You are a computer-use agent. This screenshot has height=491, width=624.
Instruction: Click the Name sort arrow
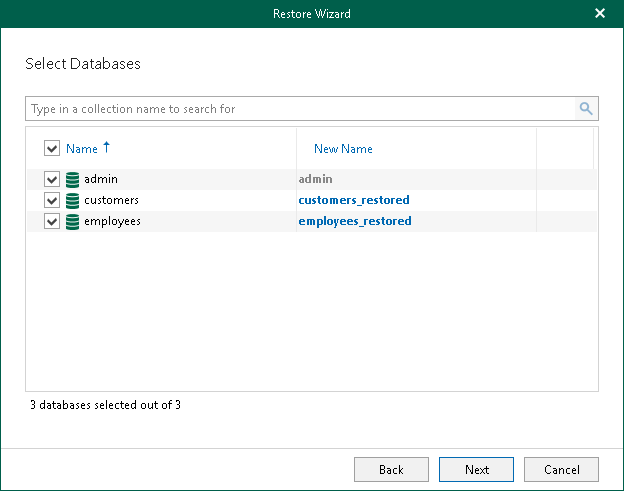[x=107, y=148]
